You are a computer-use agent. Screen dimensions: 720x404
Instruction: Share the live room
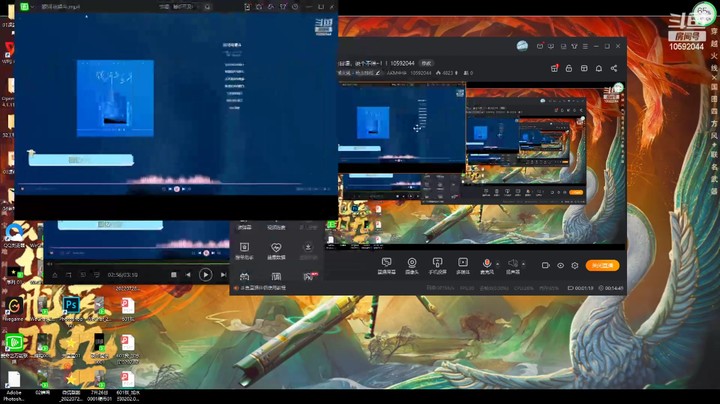pos(614,68)
